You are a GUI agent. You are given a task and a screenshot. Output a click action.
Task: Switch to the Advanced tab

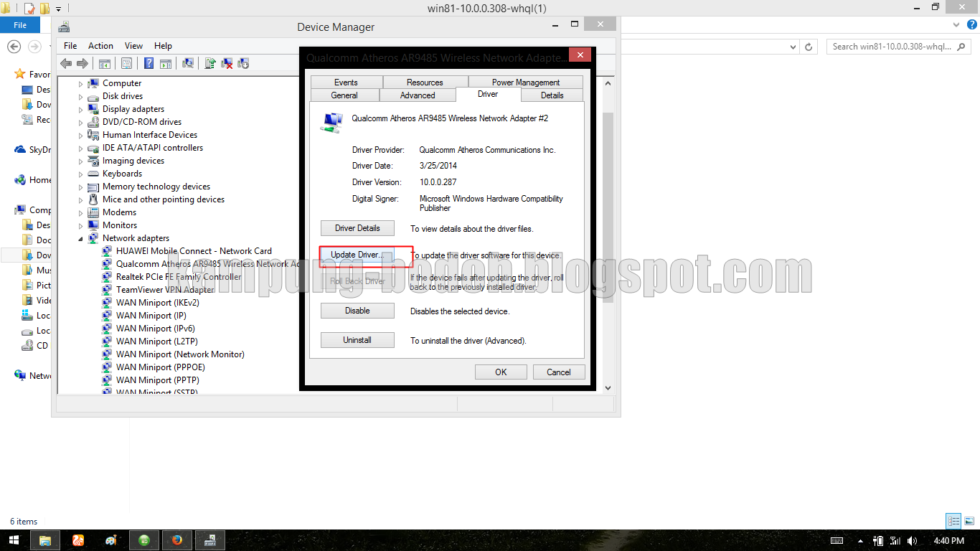pyautogui.click(x=418, y=95)
